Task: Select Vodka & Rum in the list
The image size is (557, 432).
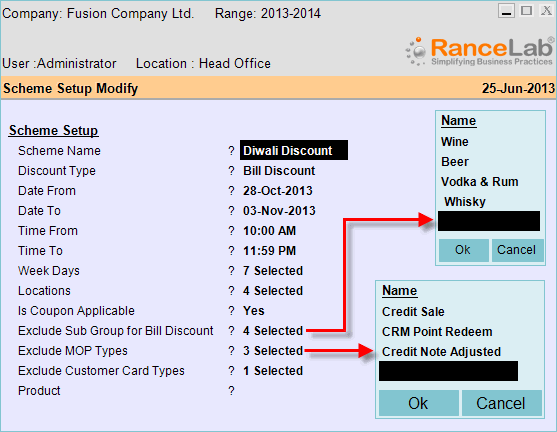Action: (480, 182)
